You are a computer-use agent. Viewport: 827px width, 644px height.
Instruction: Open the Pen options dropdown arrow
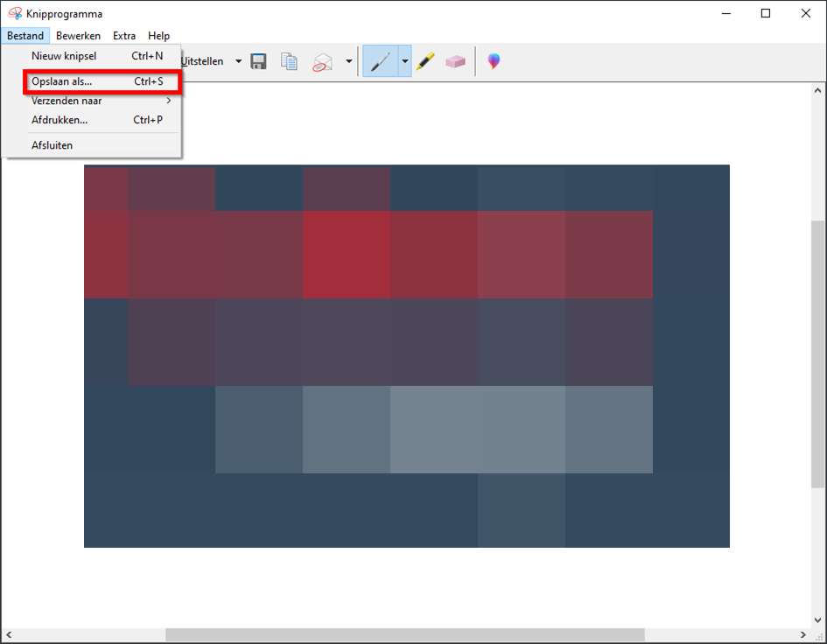click(x=404, y=62)
